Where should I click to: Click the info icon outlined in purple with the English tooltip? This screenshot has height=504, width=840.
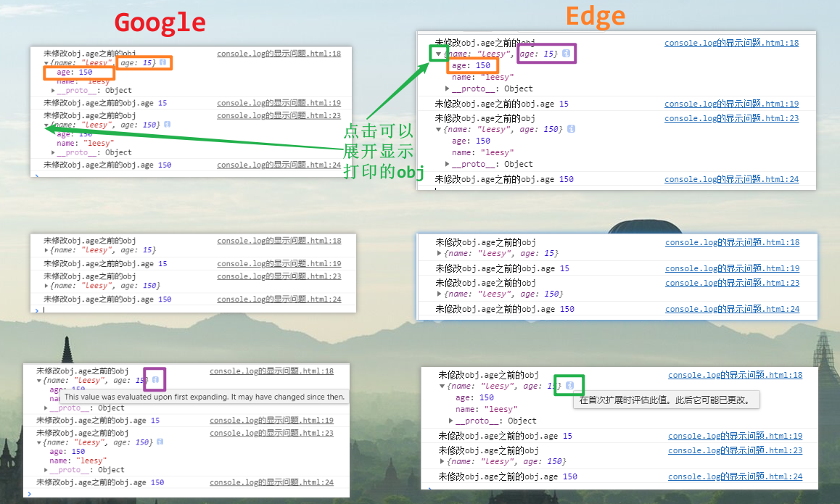155,380
